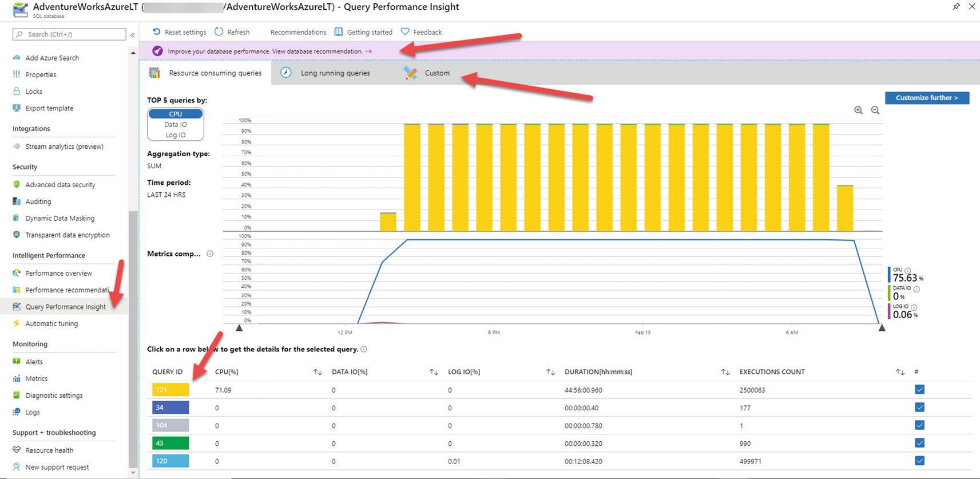
Task: Click the Dynamic Data Masking icon
Action: tap(17, 217)
